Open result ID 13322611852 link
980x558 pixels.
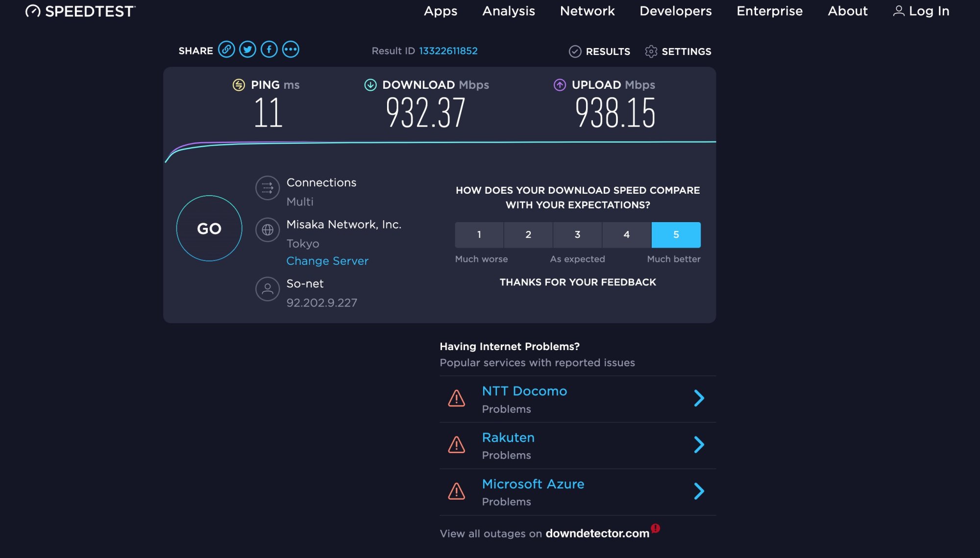pos(448,51)
